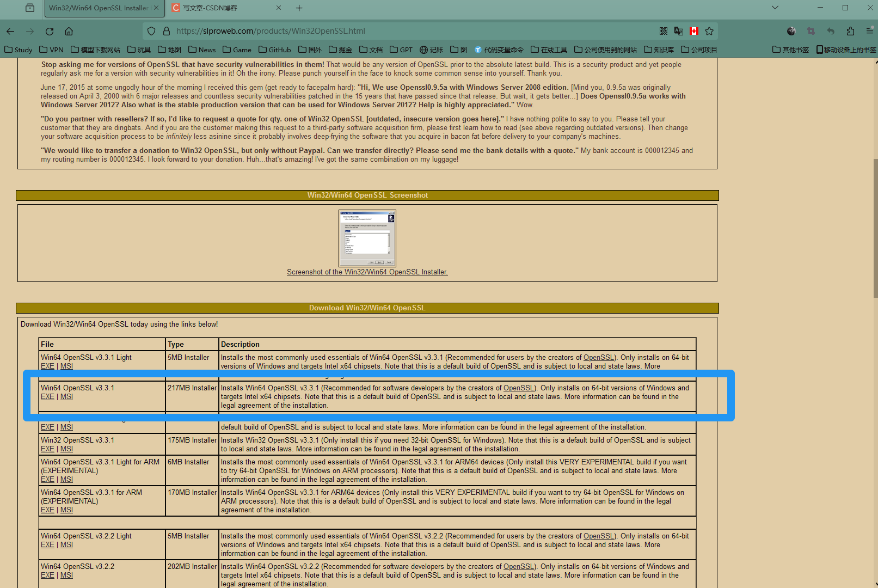
Task: Download EXE for v3.3.1 Light for ARM
Action: pyautogui.click(x=47, y=479)
